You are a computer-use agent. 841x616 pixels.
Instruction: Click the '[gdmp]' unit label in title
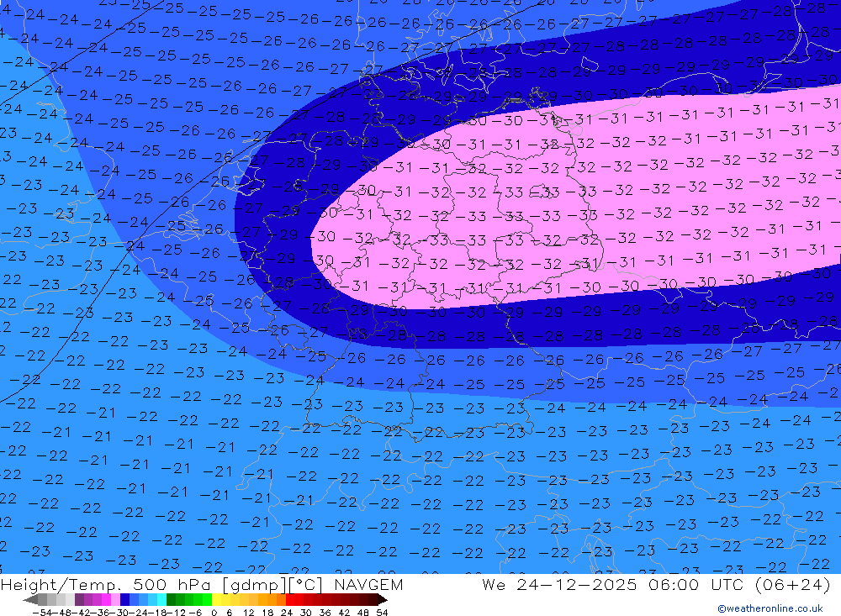tap(255, 585)
